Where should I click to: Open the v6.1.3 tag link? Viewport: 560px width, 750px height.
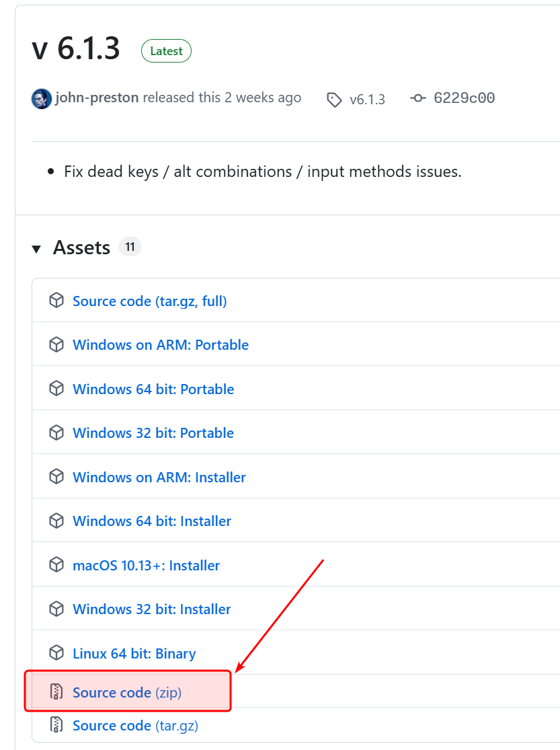tap(367, 100)
